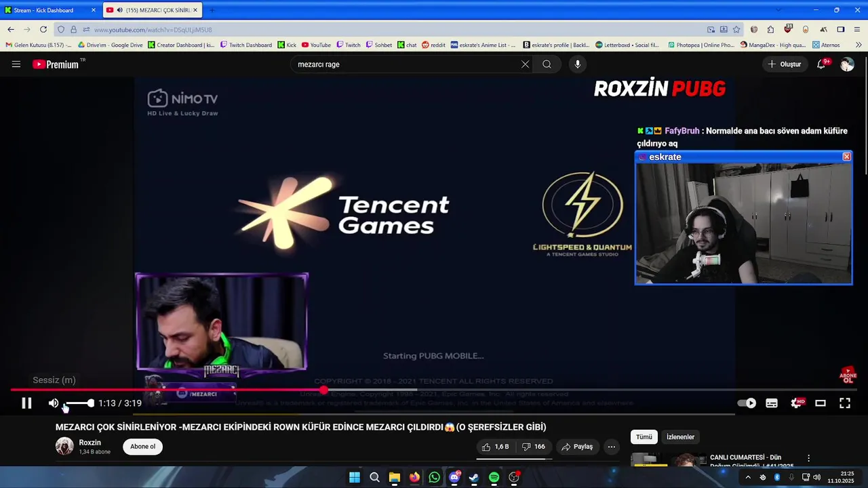Open the YouTube hamburger guide menu
868x488 pixels.
16,64
